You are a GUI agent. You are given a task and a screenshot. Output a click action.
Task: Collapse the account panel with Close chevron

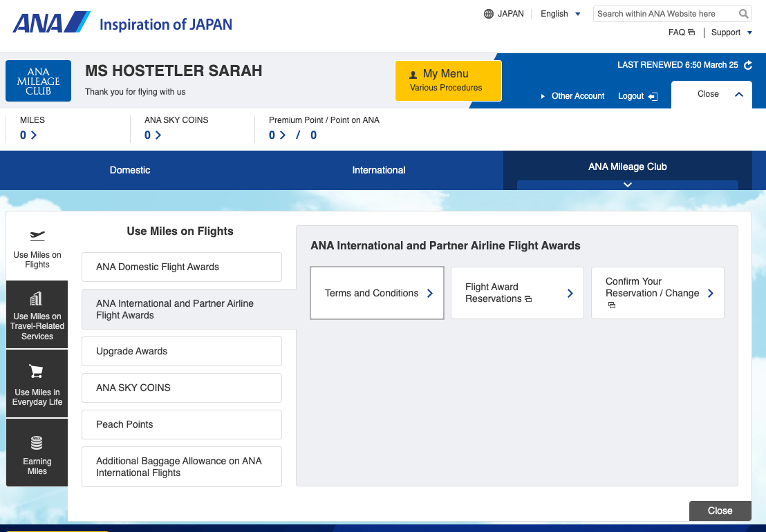738,94
